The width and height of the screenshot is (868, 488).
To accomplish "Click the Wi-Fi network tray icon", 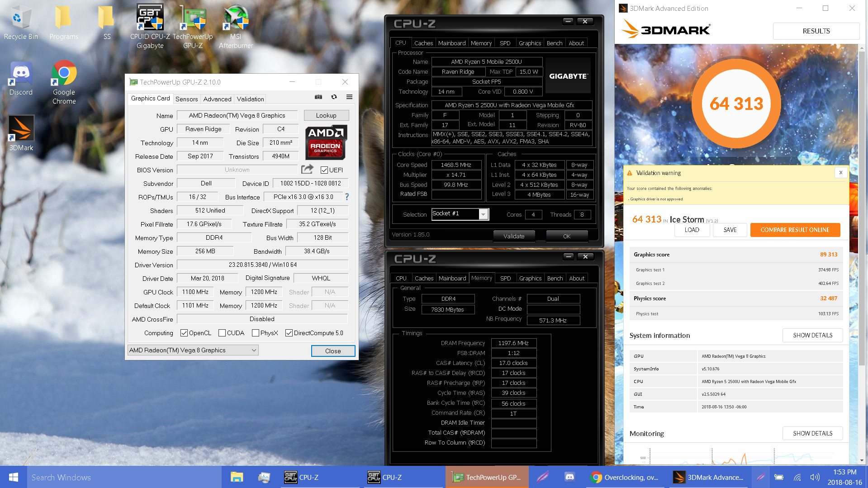I will coord(797,477).
